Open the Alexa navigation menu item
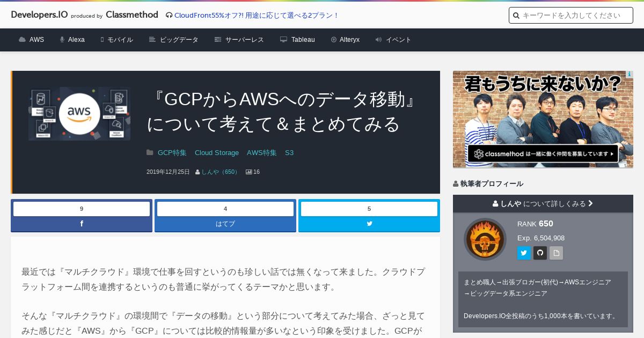The height and width of the screenshot is (338, 644). [76, 40]
